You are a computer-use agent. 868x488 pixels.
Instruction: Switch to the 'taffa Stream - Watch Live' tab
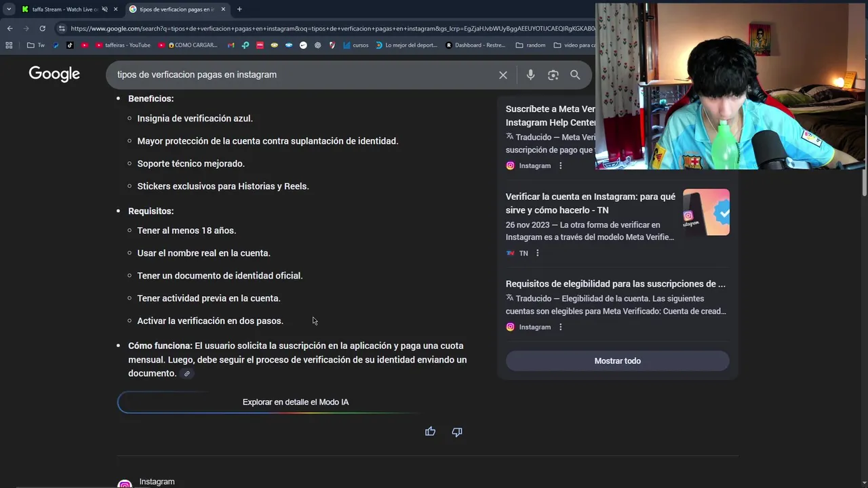click(x=64, y=9)
